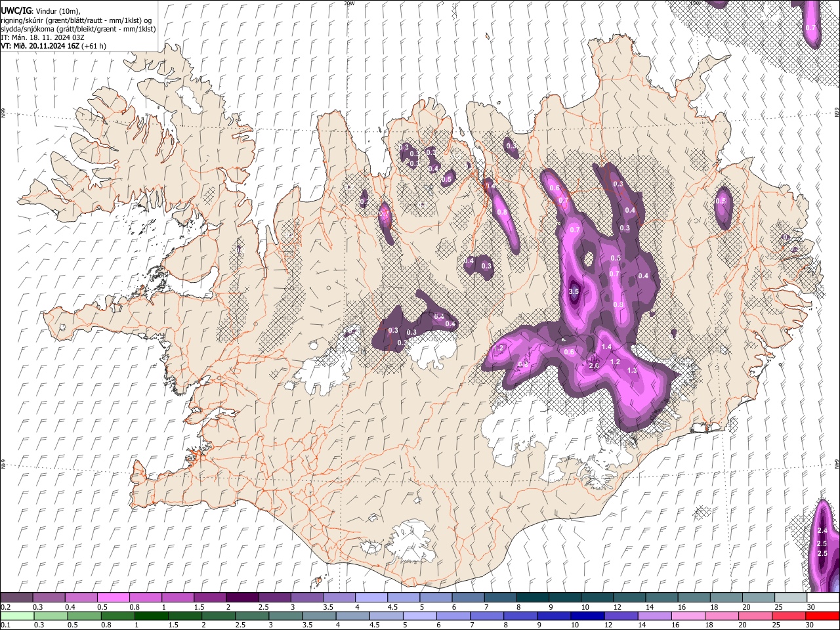This screenshot has height=630, width=840.
Task: Click the bright red lower legend swatch above 30
Action: (x=823, y=616)
